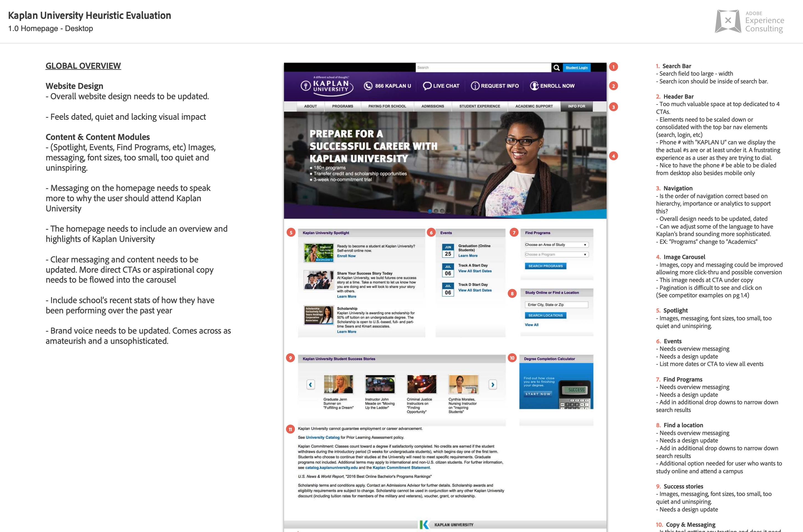Click Learn More under Graduation event

tap(468, 256)
